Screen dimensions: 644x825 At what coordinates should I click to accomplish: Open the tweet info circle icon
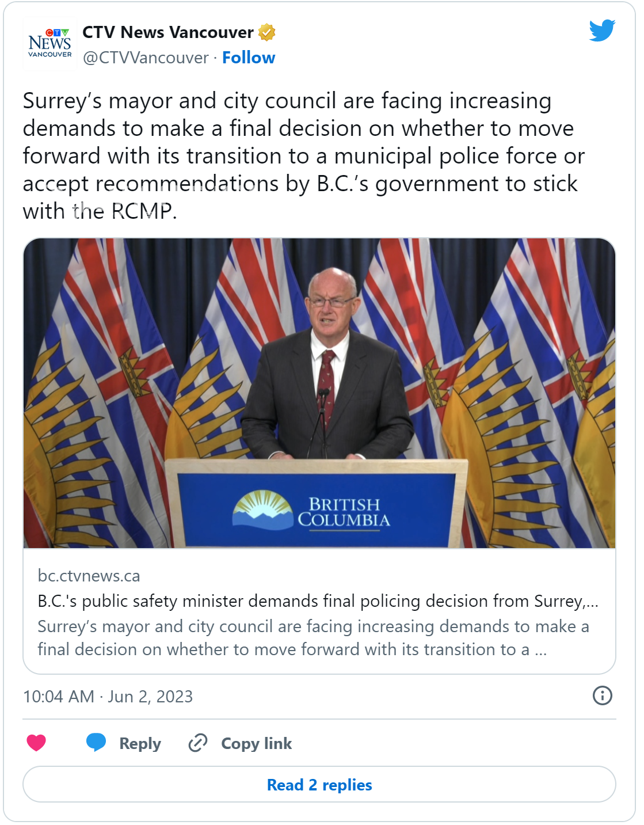[x=602, y=695]
